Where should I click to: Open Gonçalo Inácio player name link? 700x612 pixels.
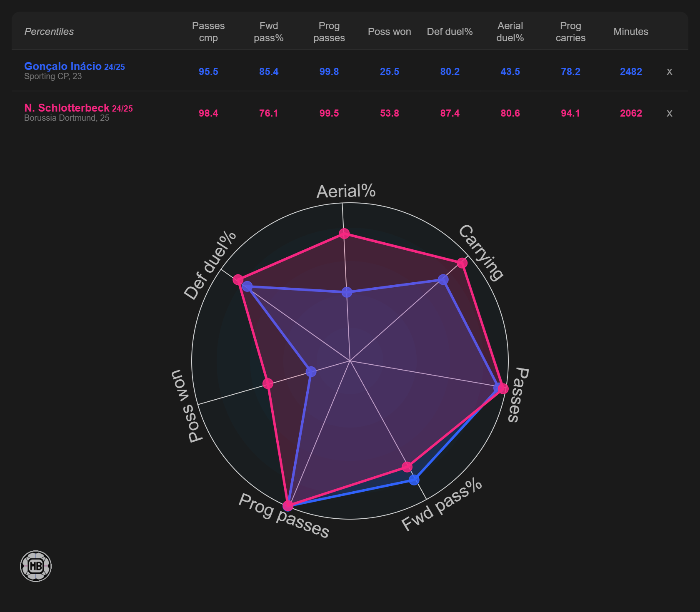63,66
